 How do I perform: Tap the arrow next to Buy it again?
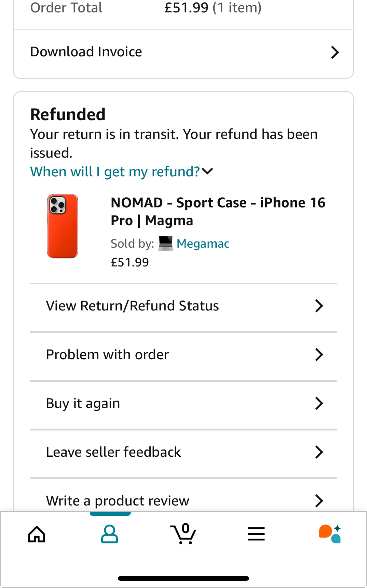[319, 403]
